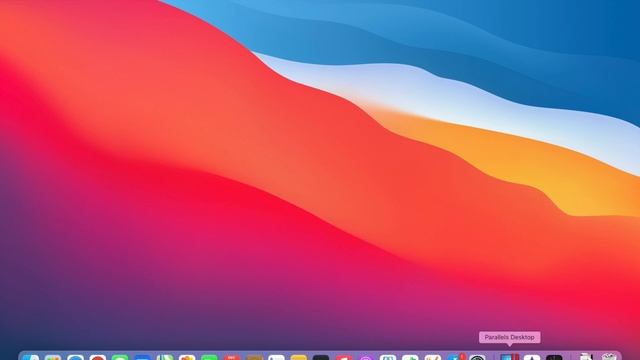640x360 pixels.
Task: Open Finder from the Dock
Action: coord(31,357)
